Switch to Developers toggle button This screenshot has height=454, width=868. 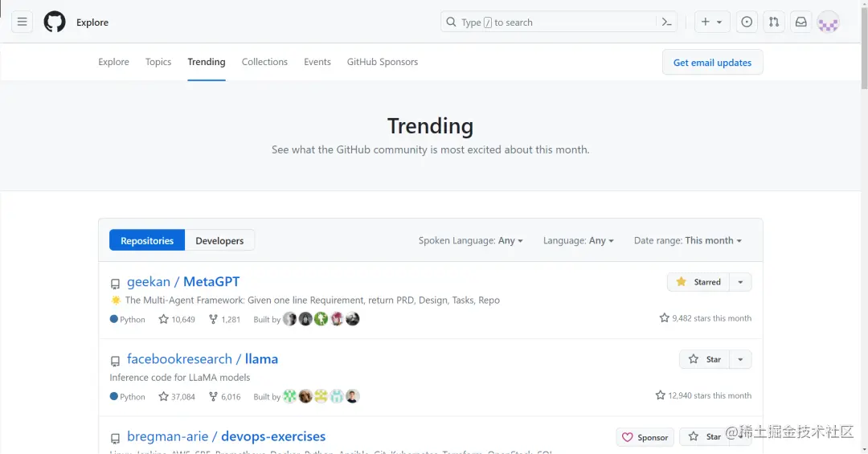219,240
